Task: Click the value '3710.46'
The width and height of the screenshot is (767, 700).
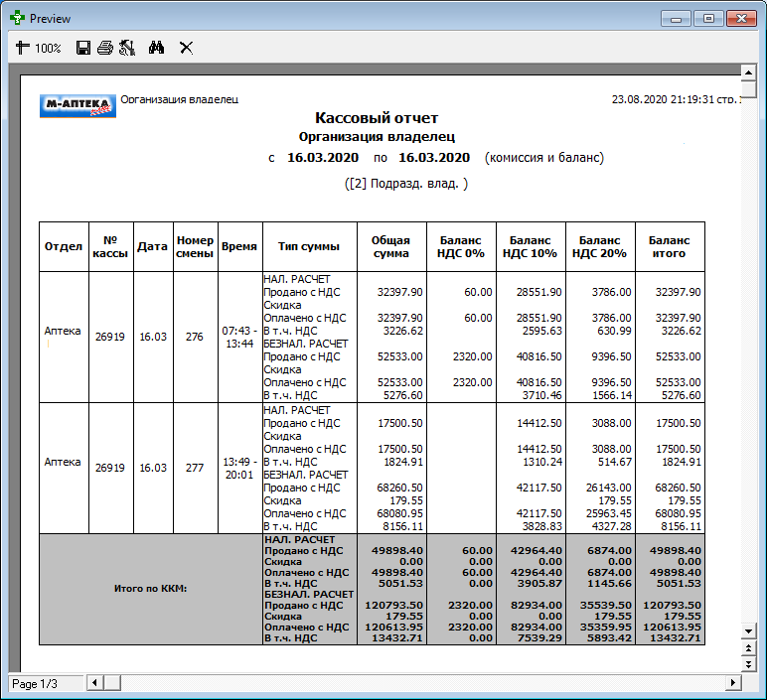Action: pos(542,395)
